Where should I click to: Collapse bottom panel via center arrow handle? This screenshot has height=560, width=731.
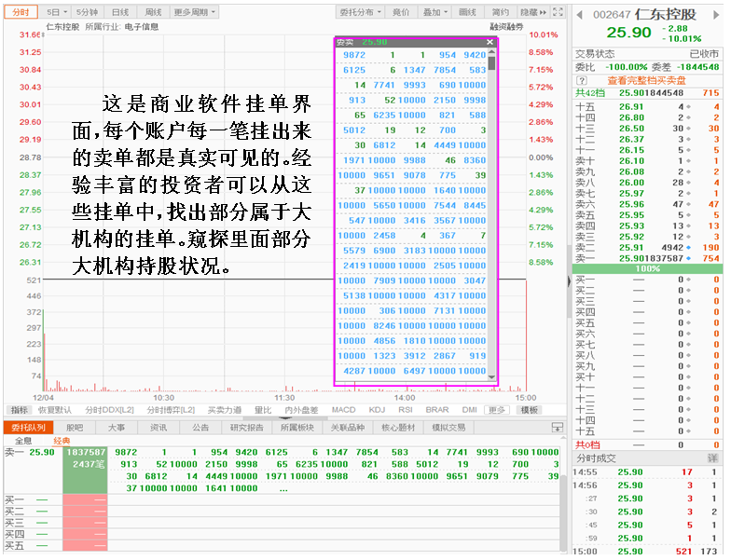coord(287,417)
